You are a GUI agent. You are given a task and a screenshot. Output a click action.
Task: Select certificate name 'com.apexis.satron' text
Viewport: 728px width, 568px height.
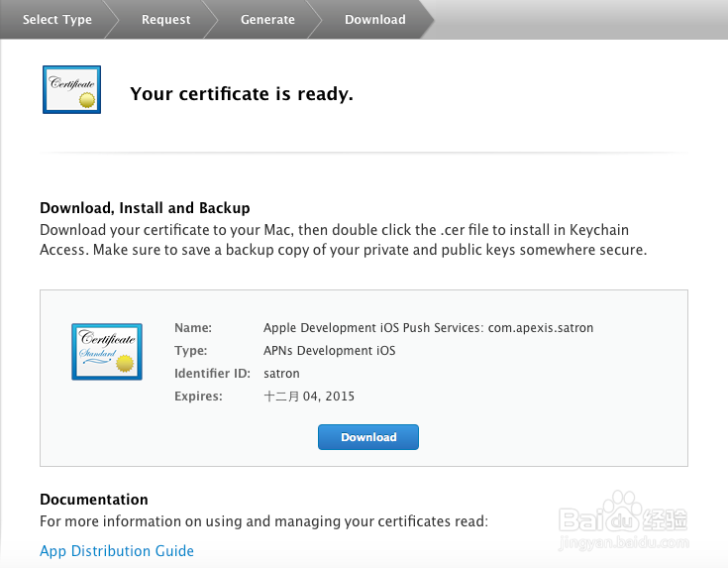click(x=541, y=328)
